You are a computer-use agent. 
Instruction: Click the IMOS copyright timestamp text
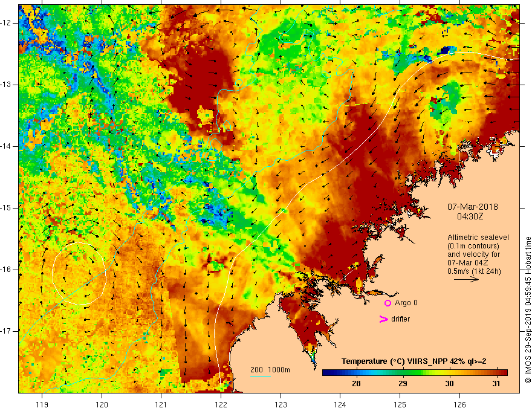point(528,310)
